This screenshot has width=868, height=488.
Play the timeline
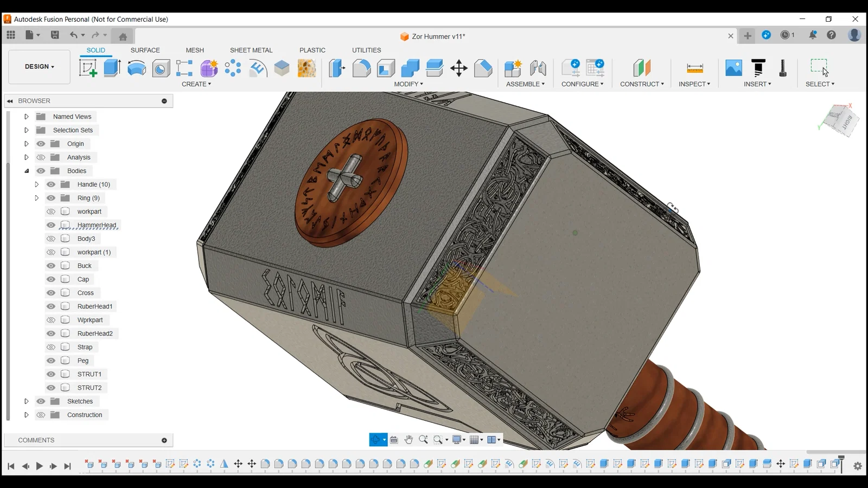(39, 466)
